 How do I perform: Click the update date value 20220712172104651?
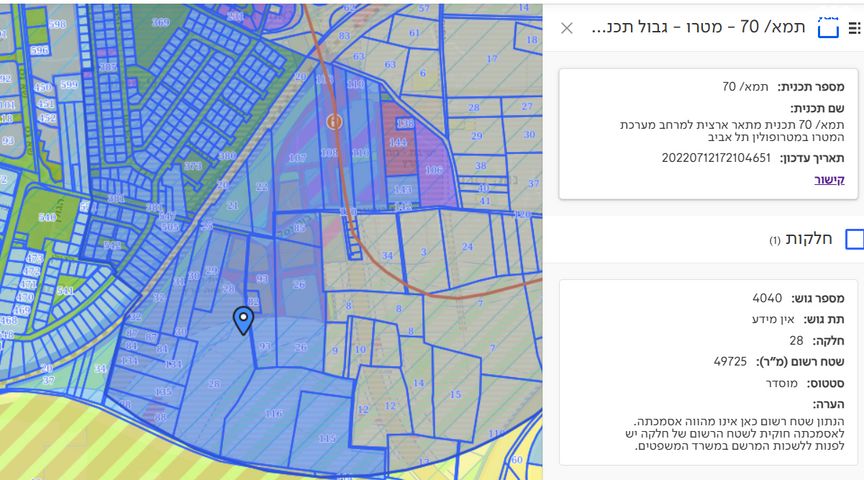click(x=716, y=158)
